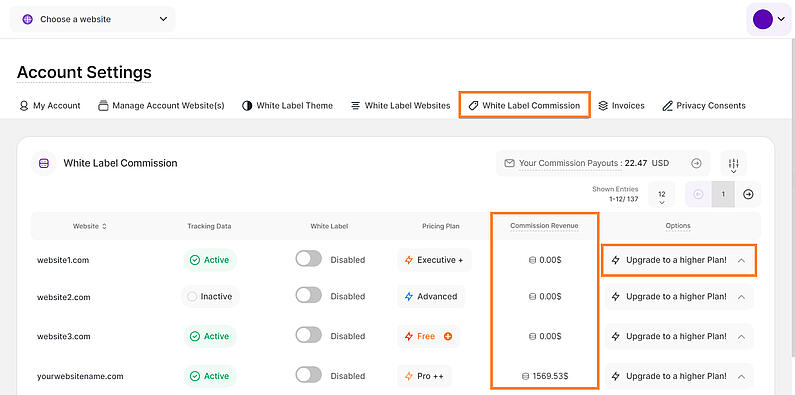Click the website3.com row name
This screenshot has width=795, height=395.
click(x=63, y=336)
